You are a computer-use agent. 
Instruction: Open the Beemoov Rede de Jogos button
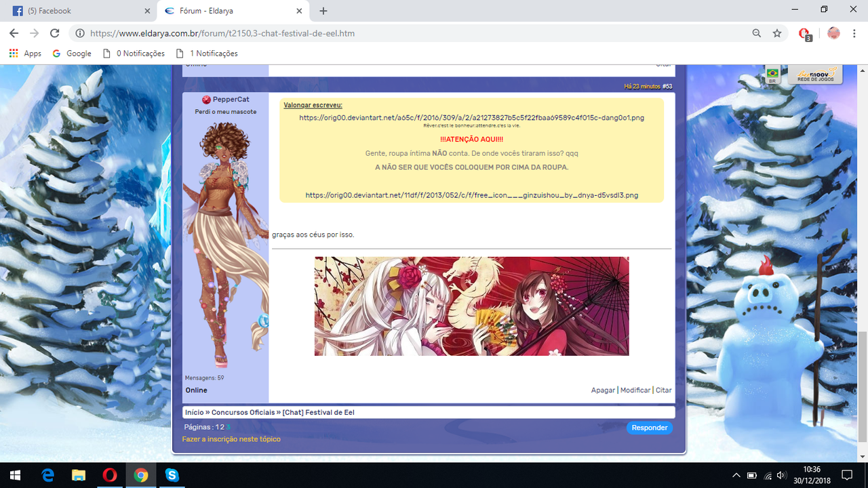click(814, 75)
